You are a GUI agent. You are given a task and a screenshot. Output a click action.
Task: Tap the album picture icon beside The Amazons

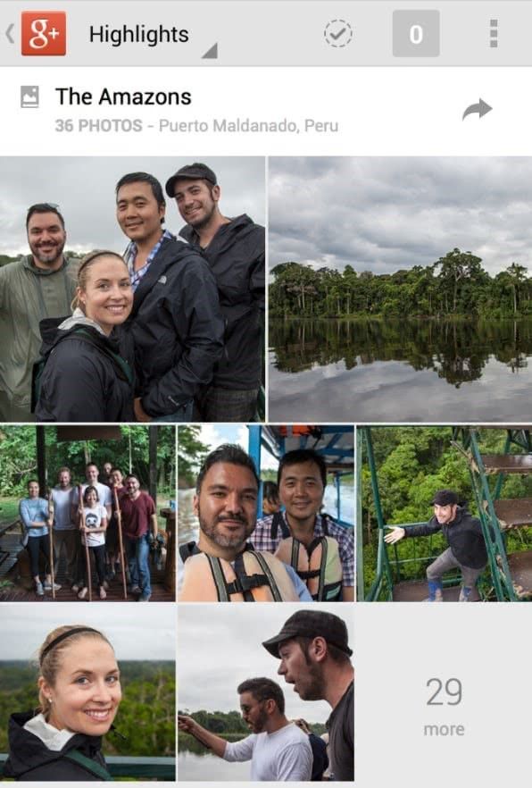(x=29, y=96)
